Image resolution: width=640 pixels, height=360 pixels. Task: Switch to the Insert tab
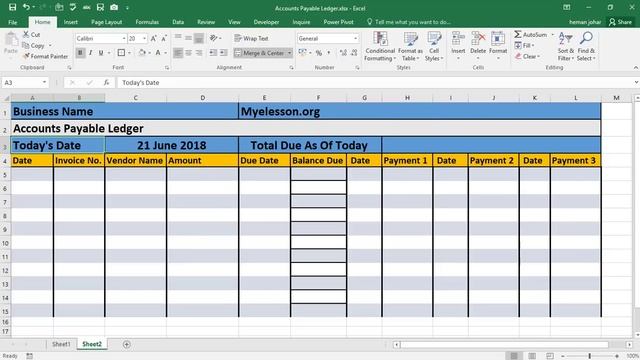coord(71,22)
